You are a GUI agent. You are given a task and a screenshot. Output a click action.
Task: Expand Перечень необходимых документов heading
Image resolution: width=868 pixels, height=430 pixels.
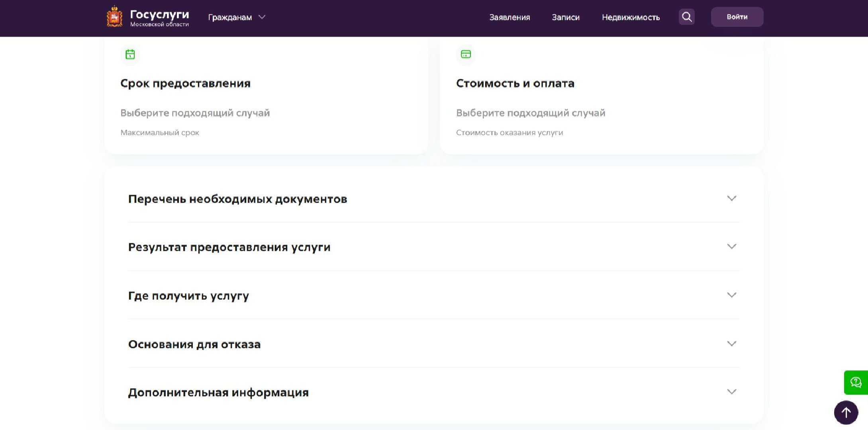point(237,199)
